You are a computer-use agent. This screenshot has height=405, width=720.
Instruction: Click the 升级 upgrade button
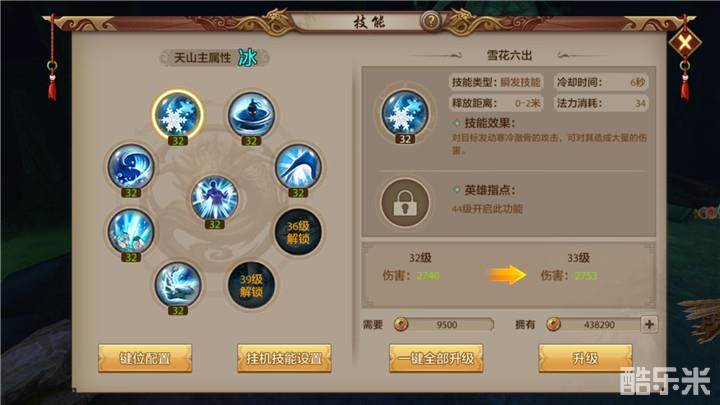585,358
